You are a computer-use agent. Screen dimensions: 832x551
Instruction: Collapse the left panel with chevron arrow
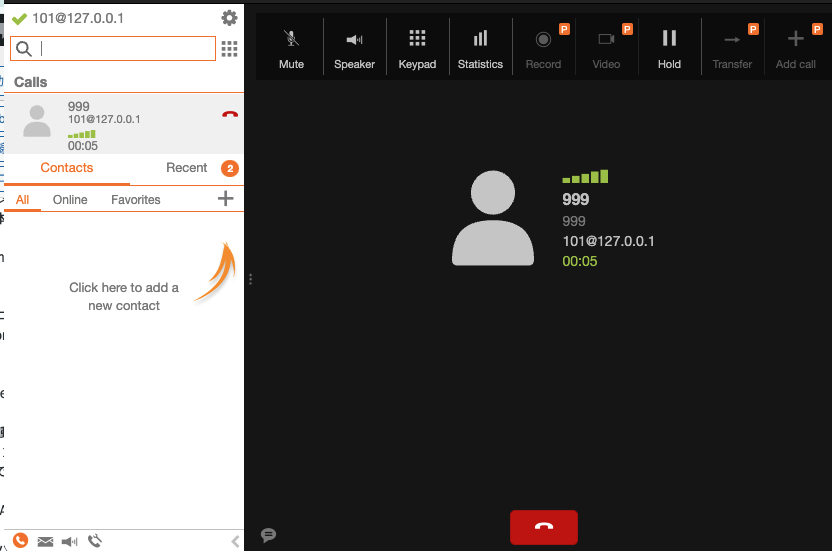pyautogui.click(x=235, y=541)
